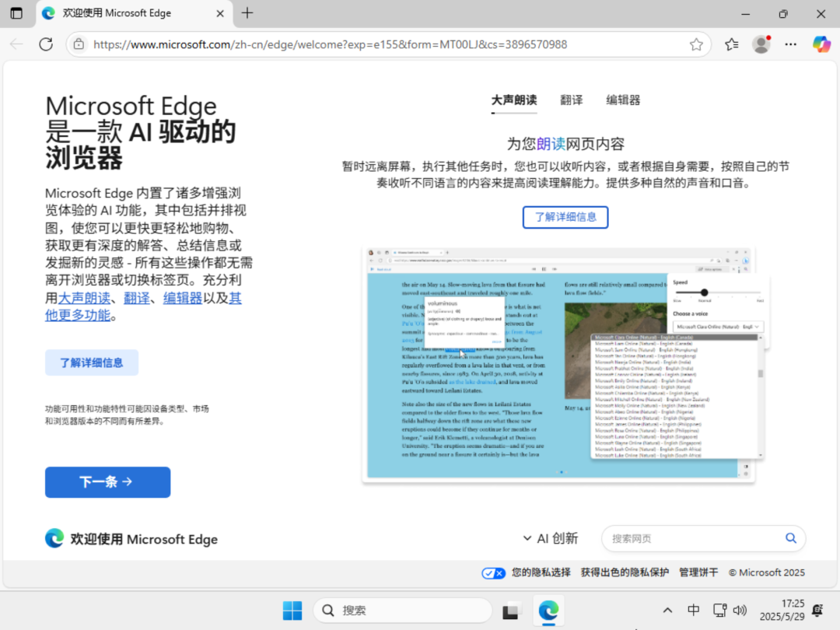The height and width of the screenshot is (630, 840).
Task: Open Task View on taskbar
Action: click(510, 611)
